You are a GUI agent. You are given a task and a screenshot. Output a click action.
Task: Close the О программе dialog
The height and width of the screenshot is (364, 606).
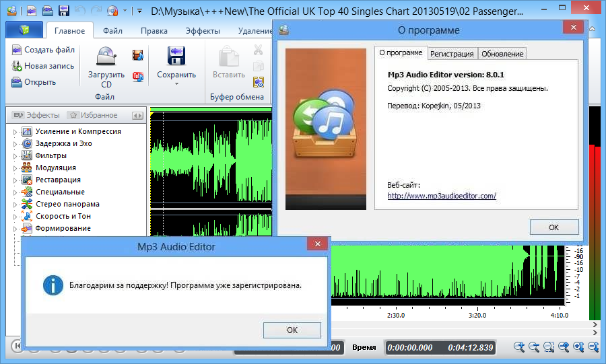pos(573,28)
